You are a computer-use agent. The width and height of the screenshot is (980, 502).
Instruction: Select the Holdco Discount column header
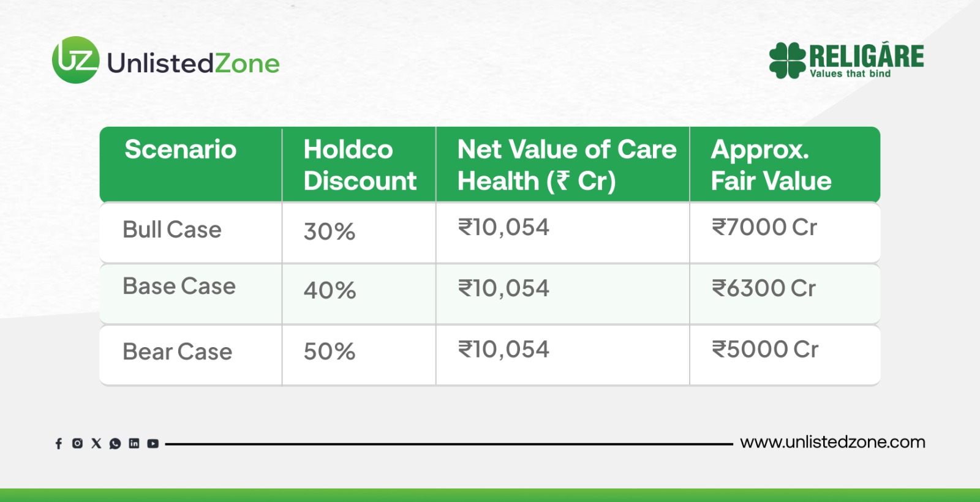point(360,165)
